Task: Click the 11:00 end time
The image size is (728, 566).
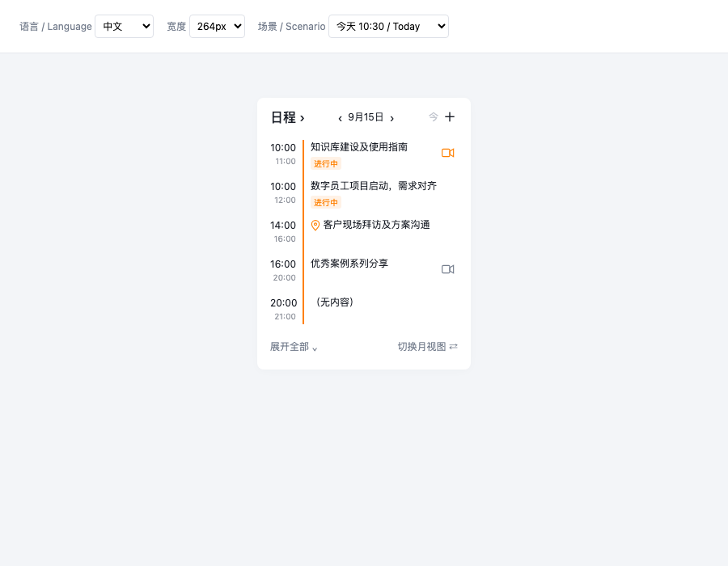Action: point(286,162)
